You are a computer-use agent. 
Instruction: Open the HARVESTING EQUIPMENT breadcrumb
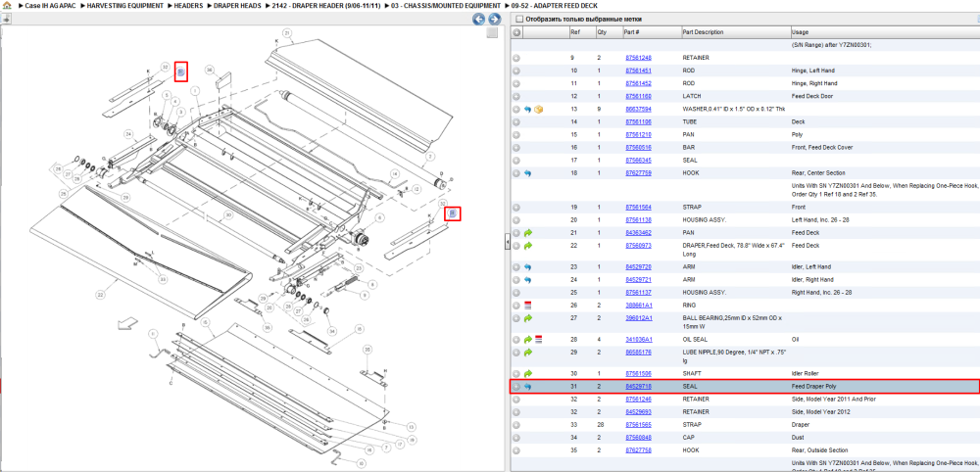pos(126,5)
